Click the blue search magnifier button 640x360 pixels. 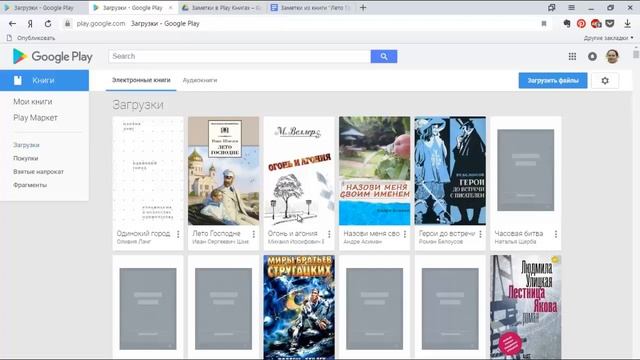[x=384, y=56]
